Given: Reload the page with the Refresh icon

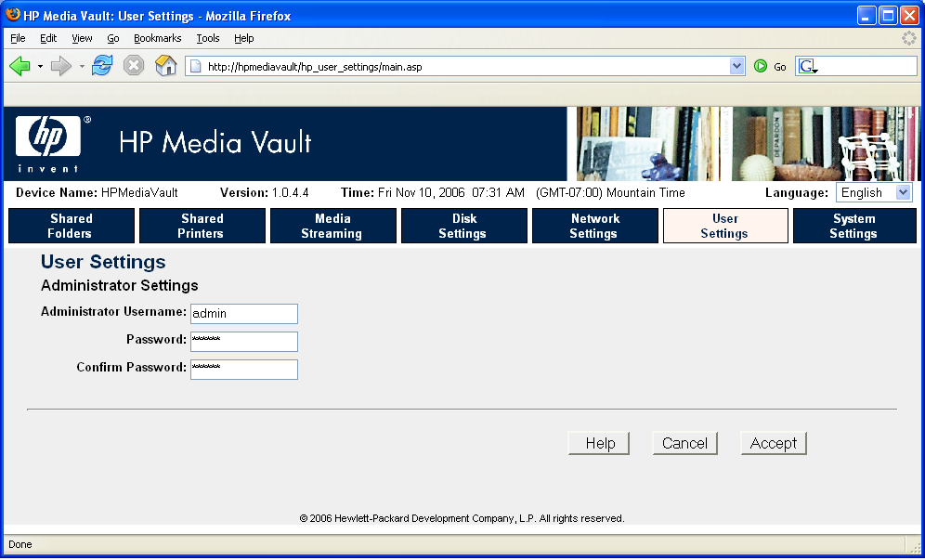Looking at the screenshot, I should click(102, 66).
